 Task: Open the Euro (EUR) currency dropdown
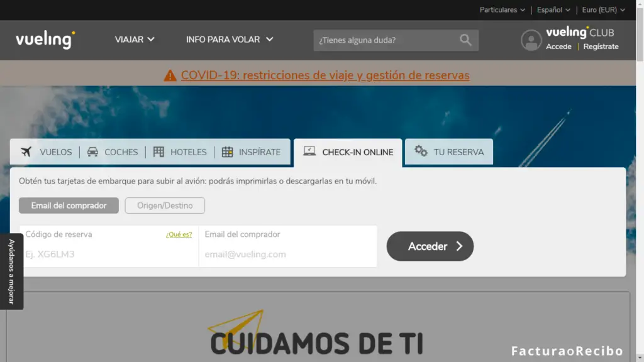[603, 10]
